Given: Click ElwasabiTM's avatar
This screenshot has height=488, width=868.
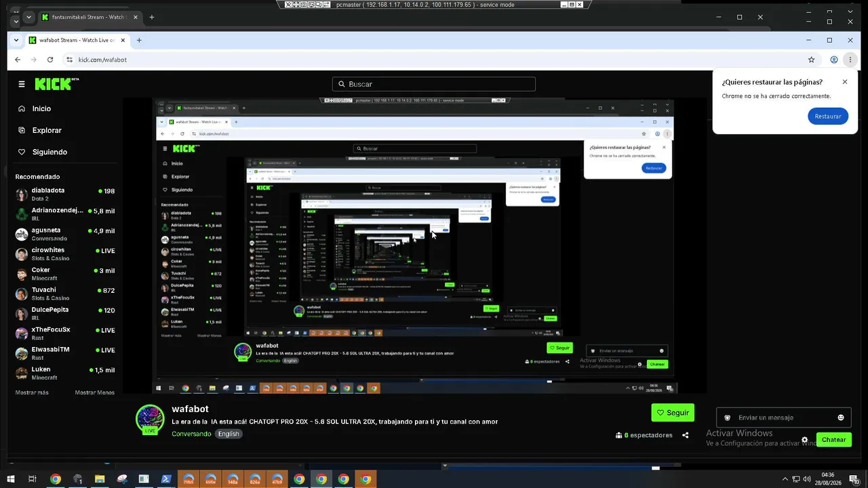Looking at the screenshot, I should click(x=22, y=353).
